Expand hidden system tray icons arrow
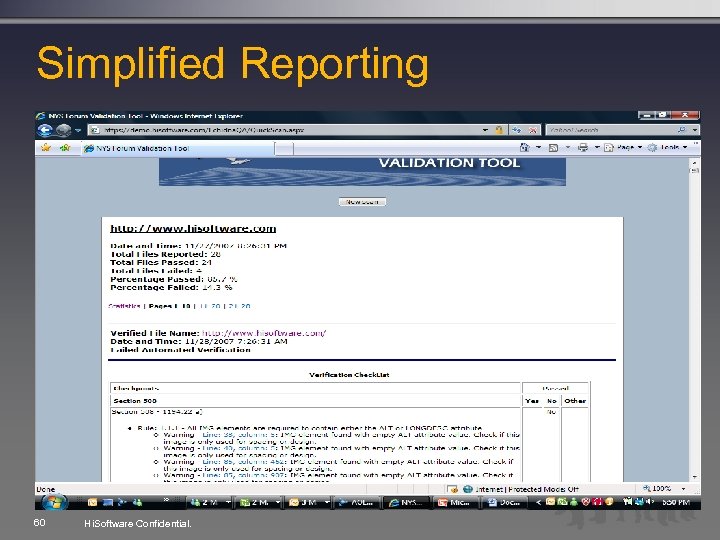The width and height of the screenshot is (720, 540). point(538,502)
